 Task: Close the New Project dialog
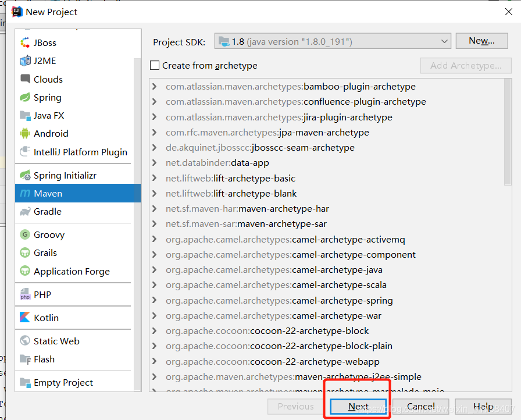(x=508, y=12)
